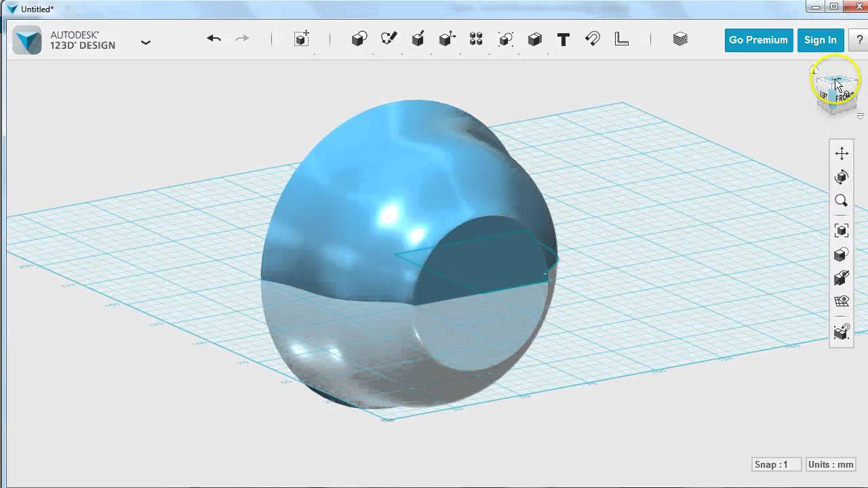868x488 pixels.
Task: Open materials and outlines display options
Action: click(x=842, y=254)
